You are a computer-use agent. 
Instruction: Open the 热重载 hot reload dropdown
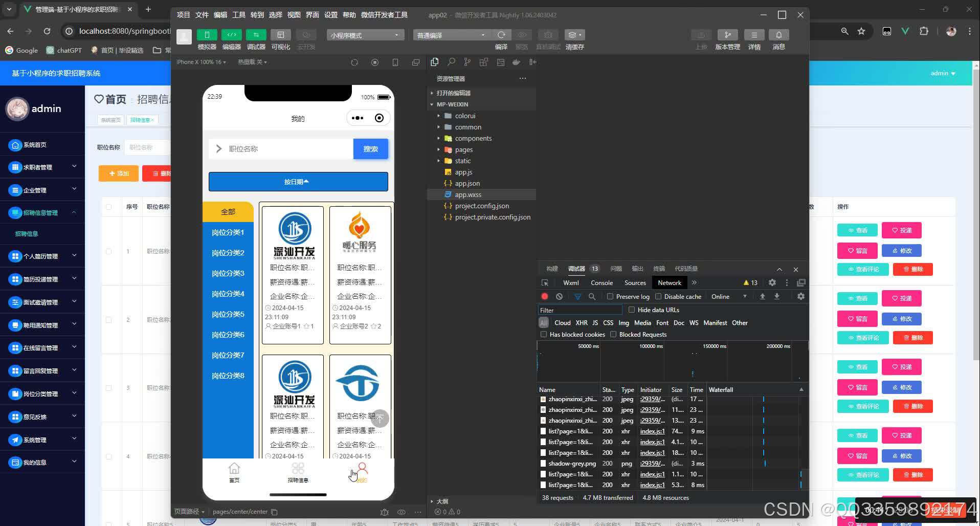click(252, 62)
